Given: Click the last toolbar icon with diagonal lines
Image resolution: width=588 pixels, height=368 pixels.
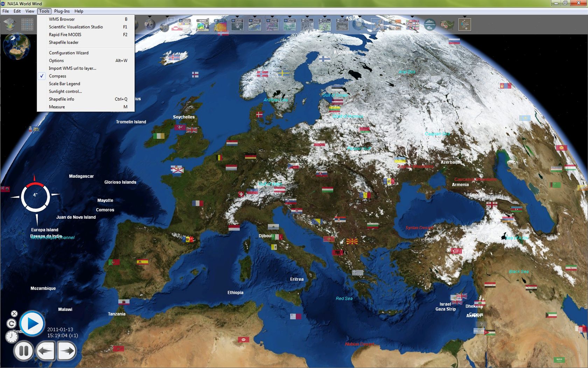Looking at the screenshot, I should click(x=465, y=25).
